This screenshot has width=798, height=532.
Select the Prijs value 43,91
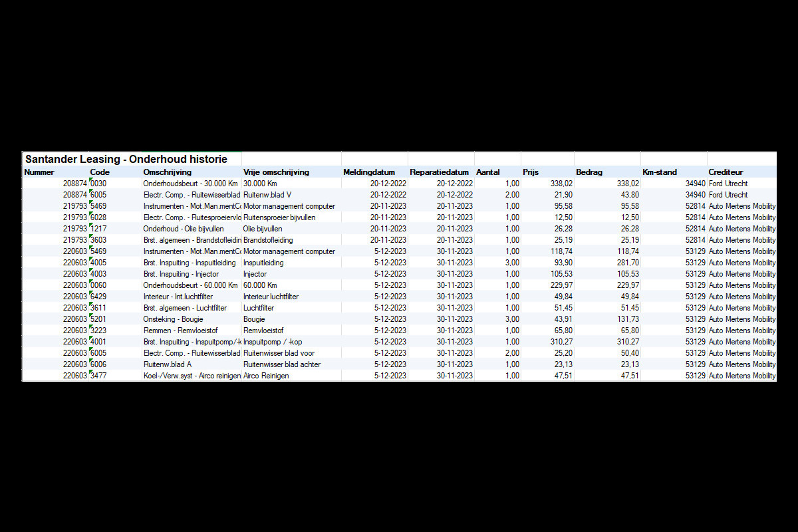click(x=561, y=319)
